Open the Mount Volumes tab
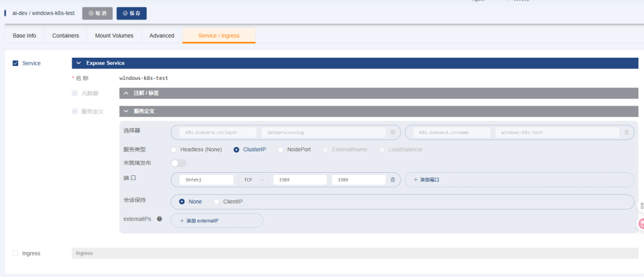644x277 pixels. click(x=114, y=36)
